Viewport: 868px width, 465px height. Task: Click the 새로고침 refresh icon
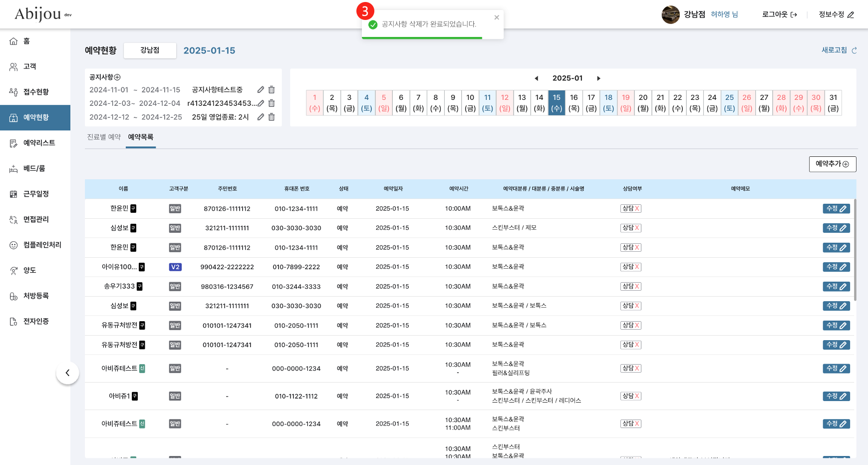(x=854, y=50)
